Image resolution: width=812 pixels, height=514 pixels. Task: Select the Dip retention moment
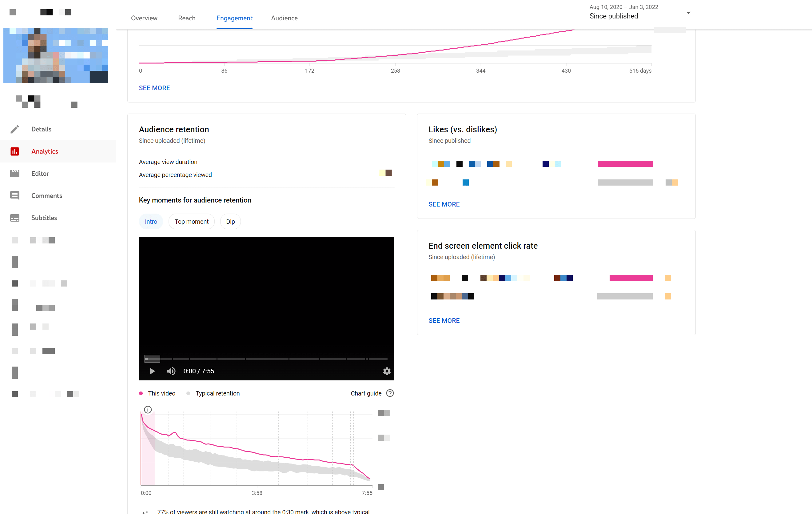(230, 221)
